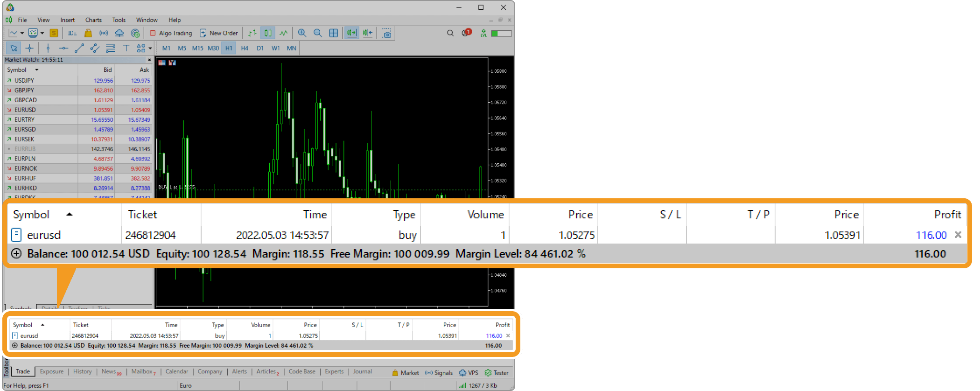Viewport: 980px width, 391px height.
Task: Activate the standard cursor arrow tool
Action: click(x=14, y=48)
